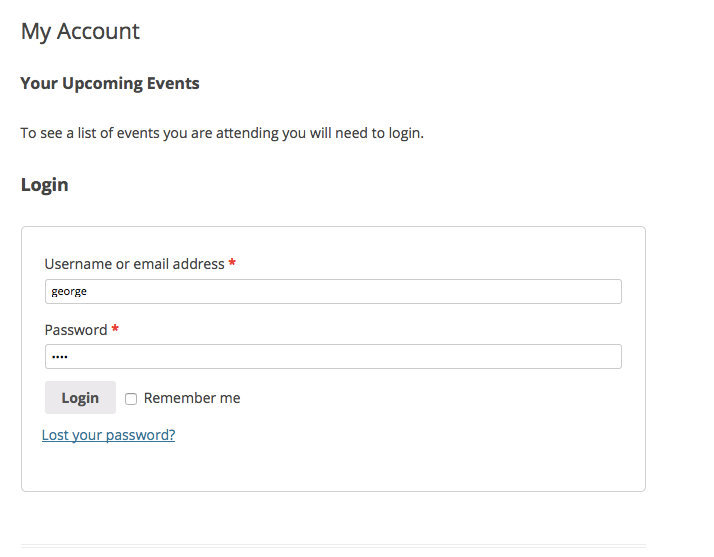Click the red asterisk beside Username label

233,265
